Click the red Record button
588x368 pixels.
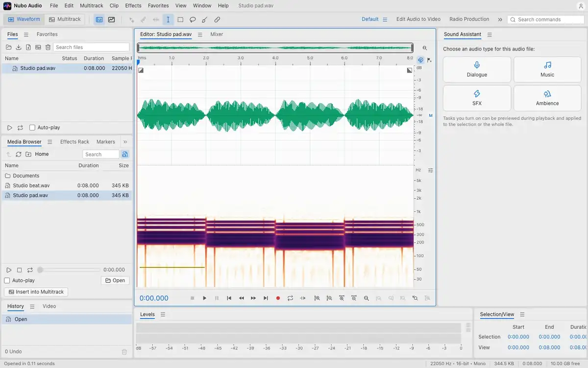[278, 298]
